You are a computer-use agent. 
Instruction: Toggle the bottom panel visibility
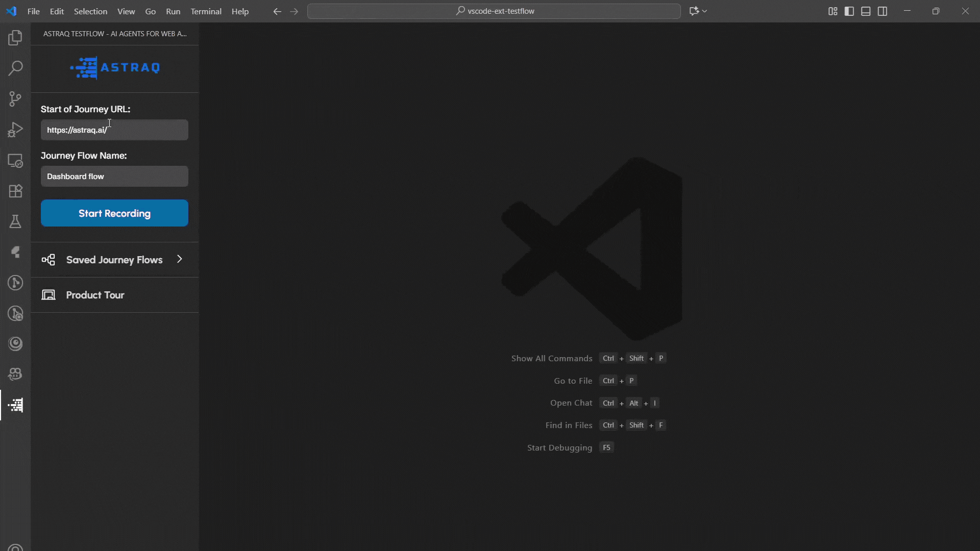coord(866,11)
